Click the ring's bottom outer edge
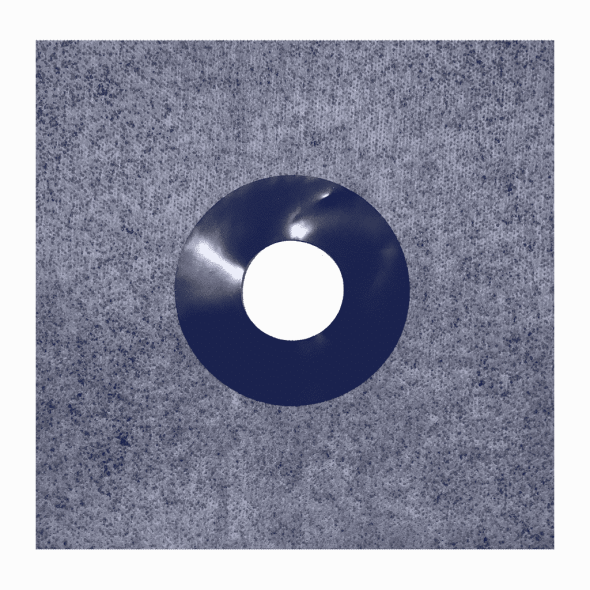 pos(293,405)
